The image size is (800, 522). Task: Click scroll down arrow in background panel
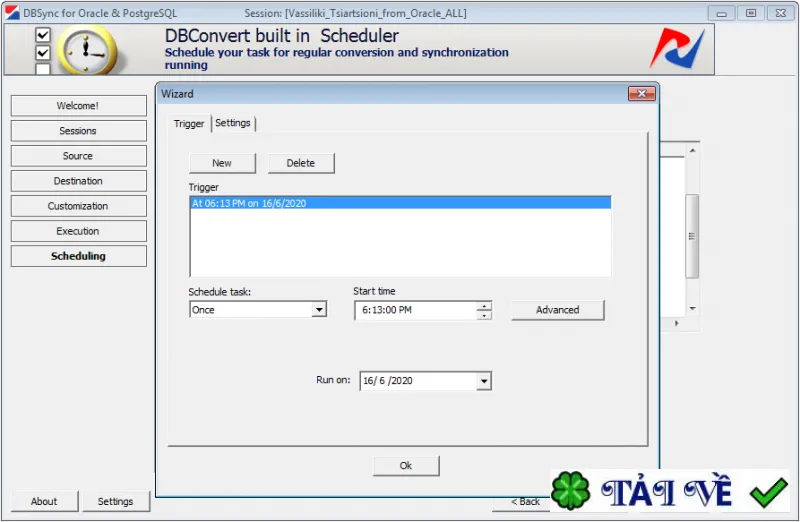(692, 308)
